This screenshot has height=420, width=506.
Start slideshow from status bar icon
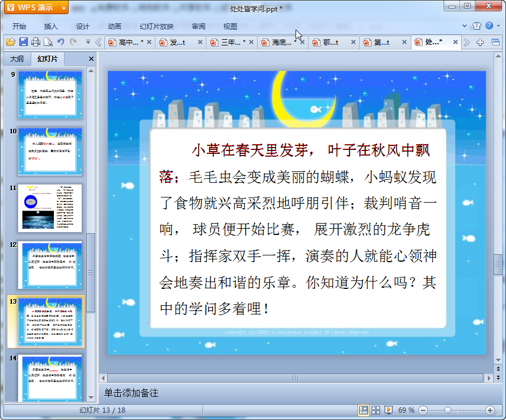tap(389, 410)
